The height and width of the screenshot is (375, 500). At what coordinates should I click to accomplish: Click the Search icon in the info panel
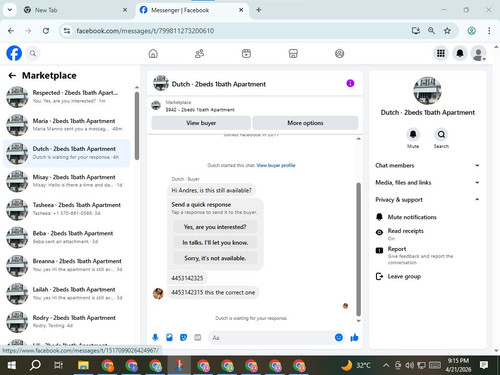tap(441, 134)
